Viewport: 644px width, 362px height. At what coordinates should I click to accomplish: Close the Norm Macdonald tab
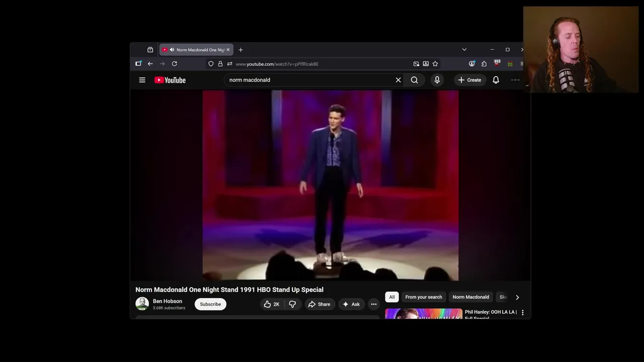click(228, 50)
